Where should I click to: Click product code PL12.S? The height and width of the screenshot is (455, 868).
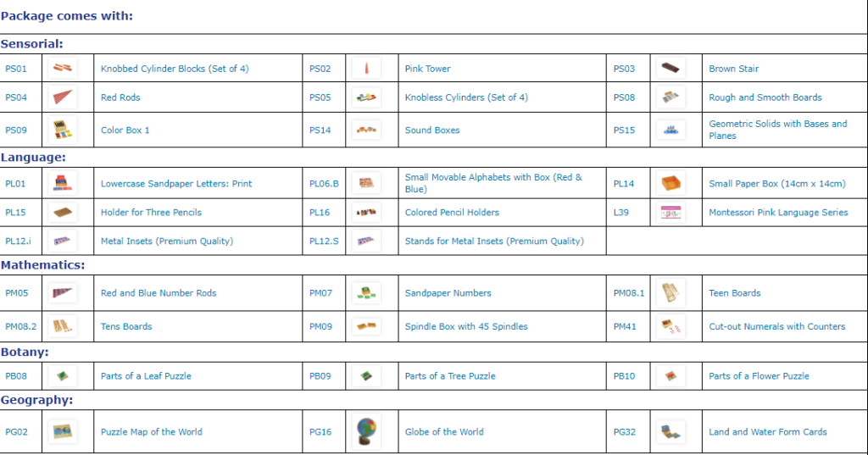[x=324, y=241]
